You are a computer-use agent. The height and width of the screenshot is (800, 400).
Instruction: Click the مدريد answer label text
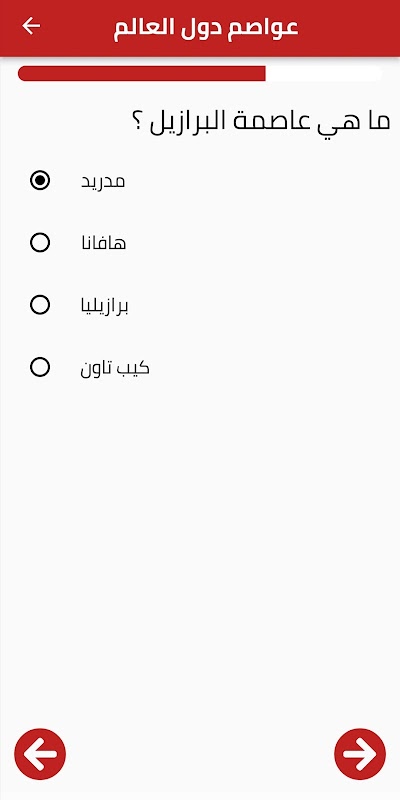coord(103,182)
